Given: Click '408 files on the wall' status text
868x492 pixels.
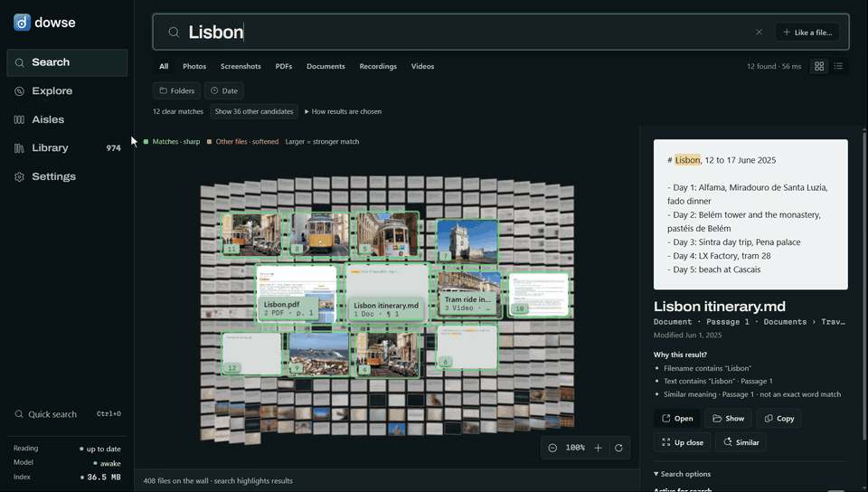Looking at the screenshot, I should pos(218,481).
